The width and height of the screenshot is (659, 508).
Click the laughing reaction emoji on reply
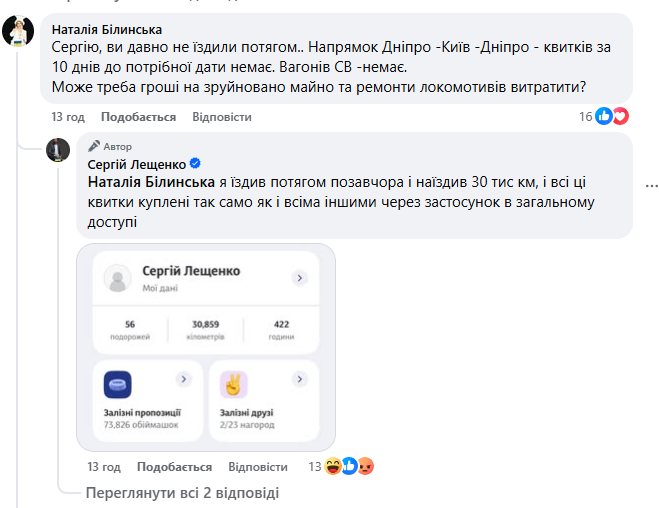point(331,466)
